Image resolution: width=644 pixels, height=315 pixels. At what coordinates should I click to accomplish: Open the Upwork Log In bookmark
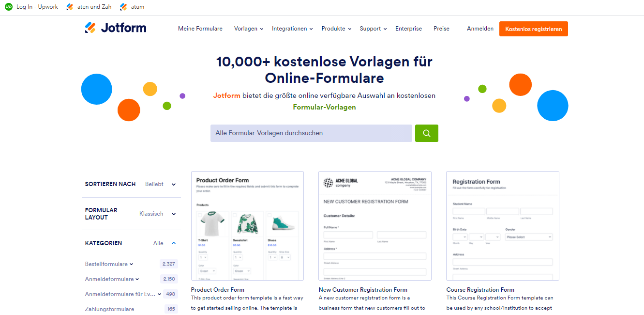pos(31,7)
